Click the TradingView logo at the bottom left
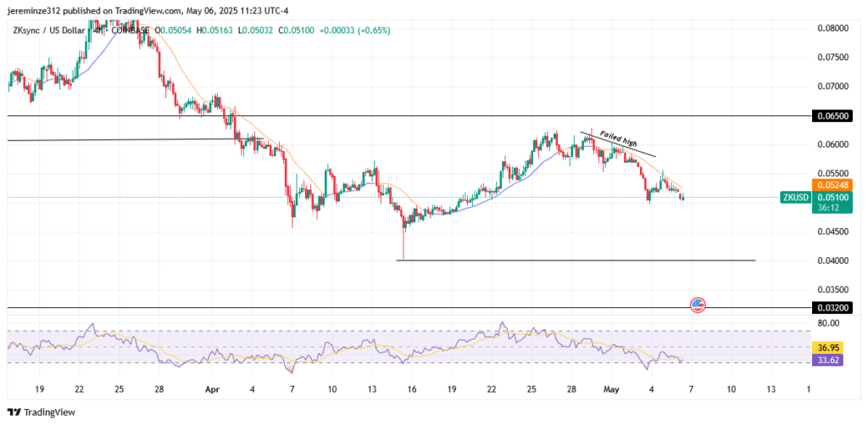The height and width of the screenshot is (425, 868). (41, 412)
